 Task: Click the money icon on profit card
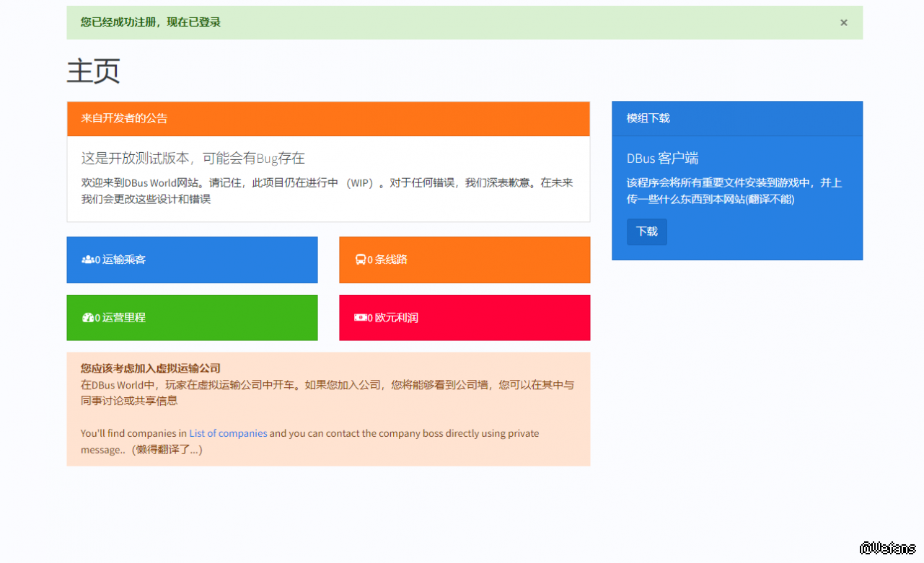pos(361,318)
